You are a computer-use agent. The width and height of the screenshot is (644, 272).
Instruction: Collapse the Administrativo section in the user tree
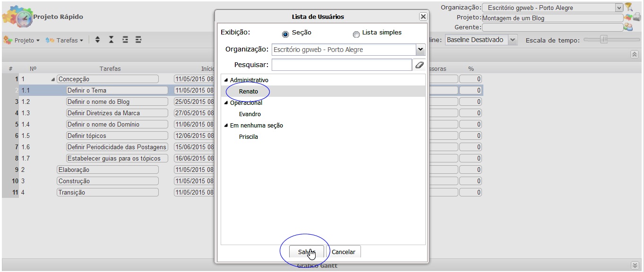tap(226, 80)
